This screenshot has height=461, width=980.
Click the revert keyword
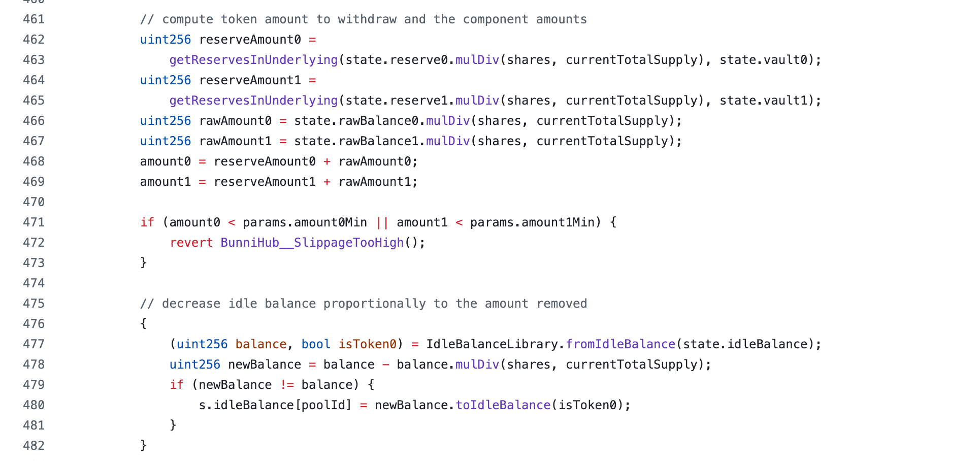191,243
